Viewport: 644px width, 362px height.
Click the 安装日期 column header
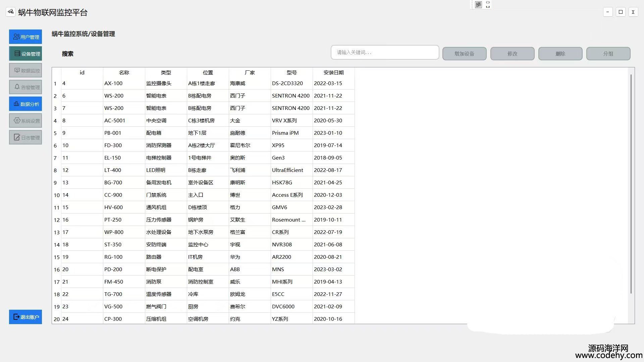point(333,72)
